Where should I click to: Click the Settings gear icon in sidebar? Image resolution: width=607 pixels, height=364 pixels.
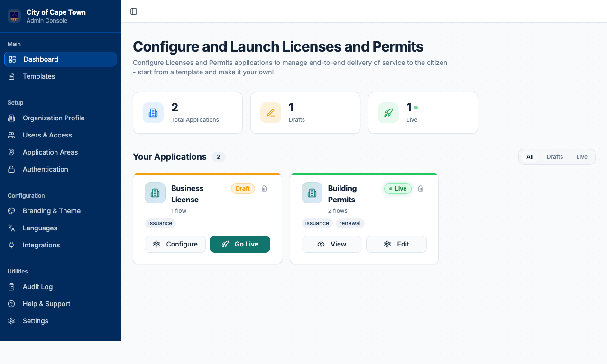click(x=11, y=321)
